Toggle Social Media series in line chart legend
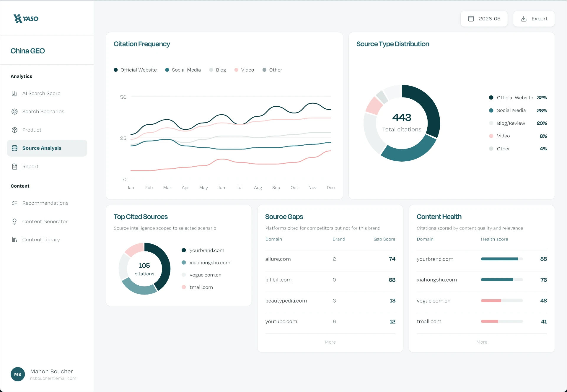Screen dimensions: 567x392 tap(183, 70)
